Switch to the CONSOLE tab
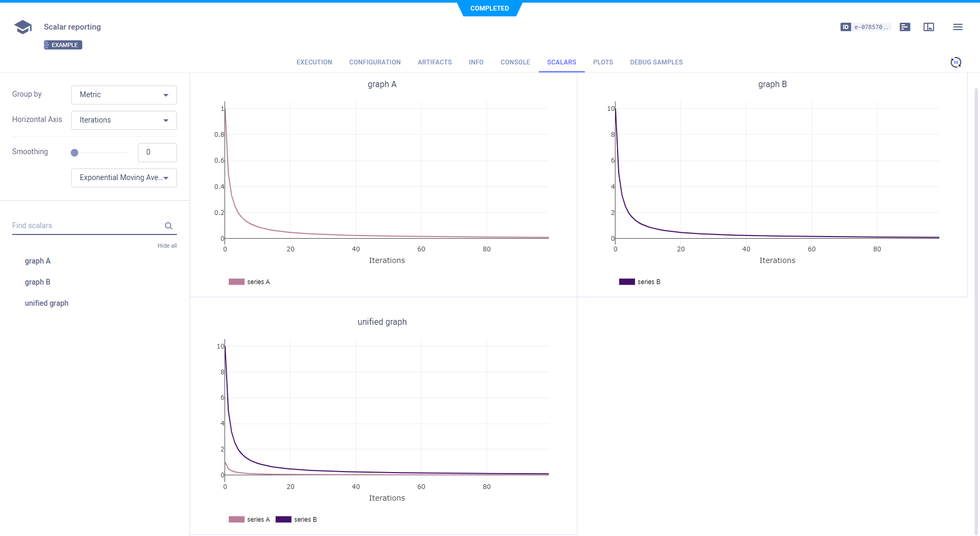Screen dimensions: 980x536 pyautogui.click(x=515, y=62)
